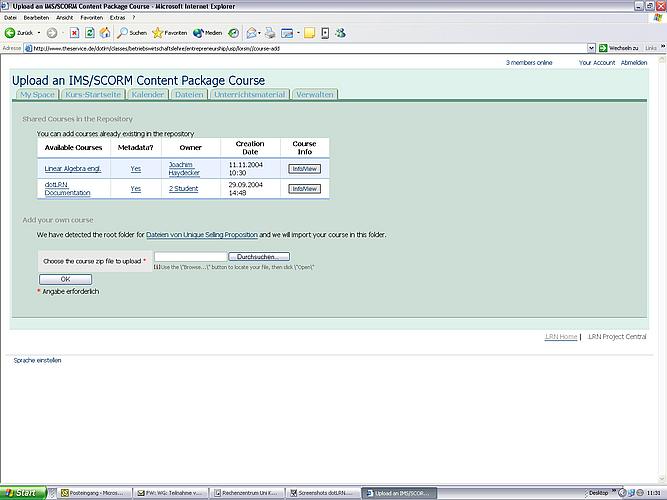View info for dotLRN Documentation course
This screenshot has height=500, width=667.
(x=304, y=189)
